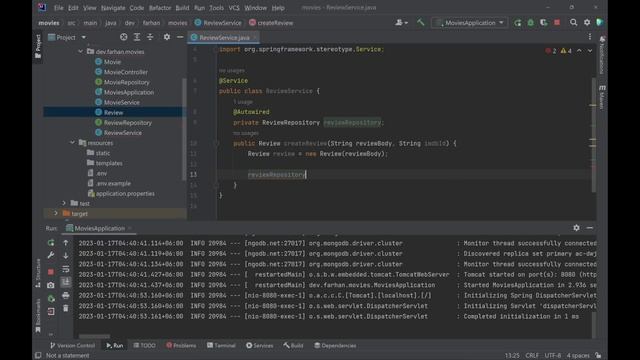The width and height of the screenshot is (640, 360).
Task: Click the Build project hammer icon
Action: pyautogui.click(x=420, y=22)
